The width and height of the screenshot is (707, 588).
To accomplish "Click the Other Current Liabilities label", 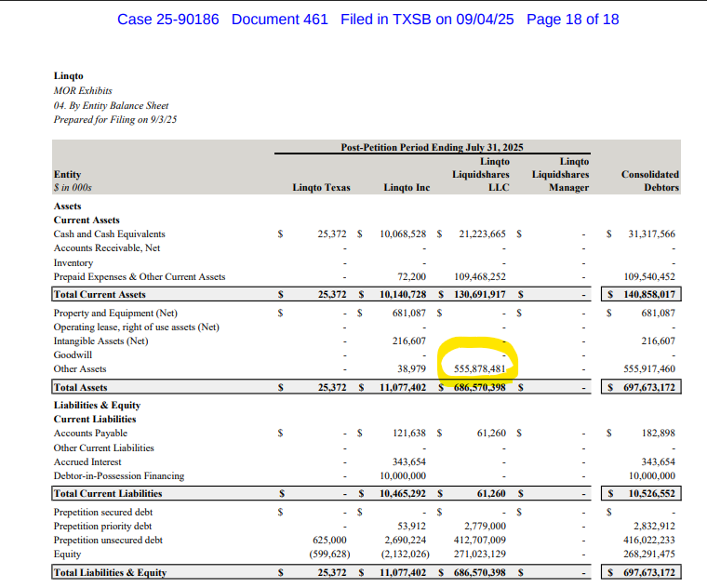I will [x=103, y=448].
